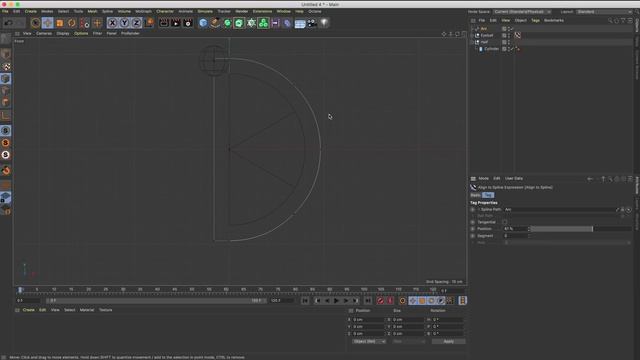Activate the Move tool in toolbar

(x=47, y=23)
